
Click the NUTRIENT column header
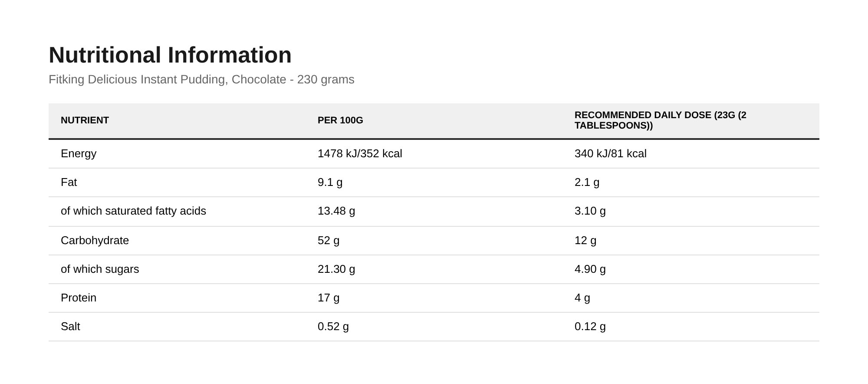(85, 120)
